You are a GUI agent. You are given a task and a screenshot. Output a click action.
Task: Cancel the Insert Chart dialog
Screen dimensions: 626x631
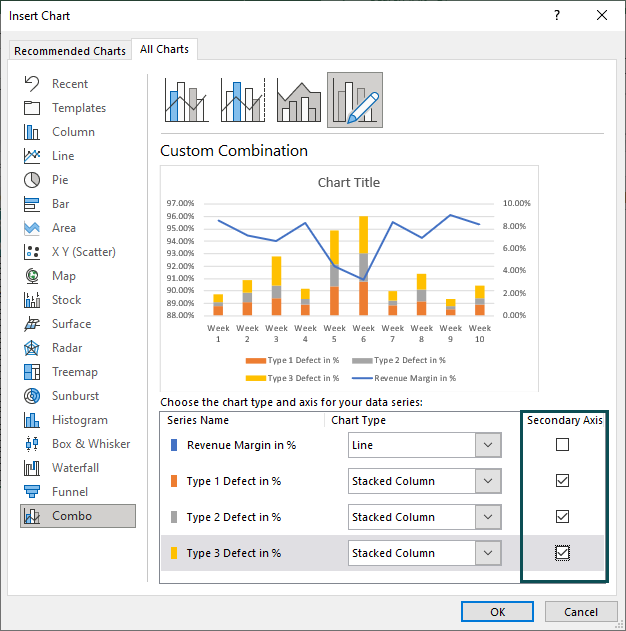pyautogui.click(x=581, y=612)
